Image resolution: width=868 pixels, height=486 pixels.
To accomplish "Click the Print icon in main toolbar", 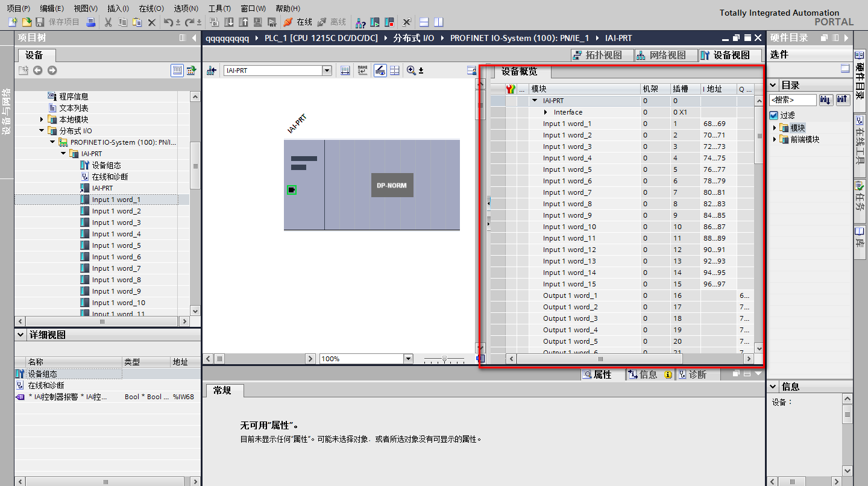I will point(90,22).
